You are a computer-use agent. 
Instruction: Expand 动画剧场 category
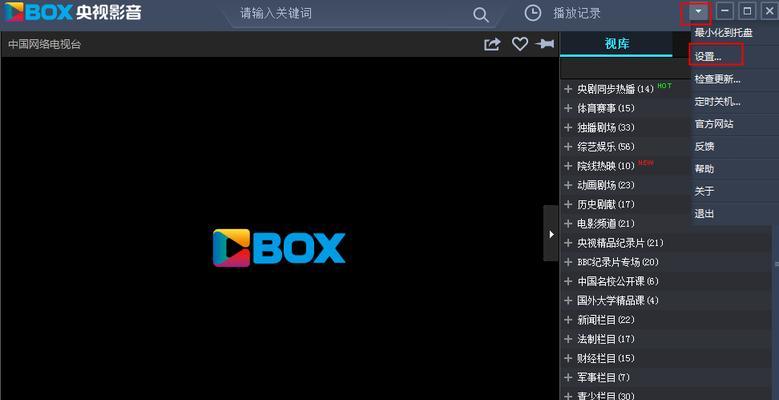(x=568, y=185)
